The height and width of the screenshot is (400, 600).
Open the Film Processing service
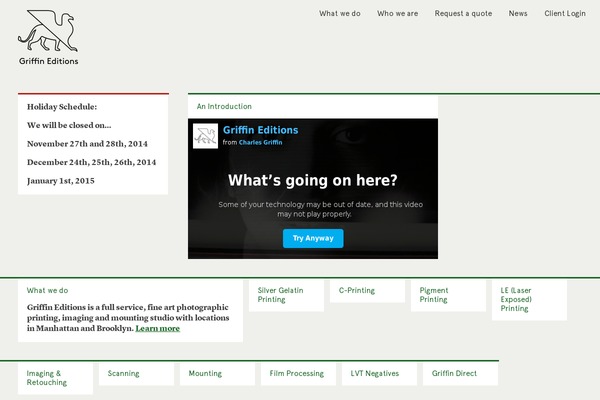tap(298, 374)
